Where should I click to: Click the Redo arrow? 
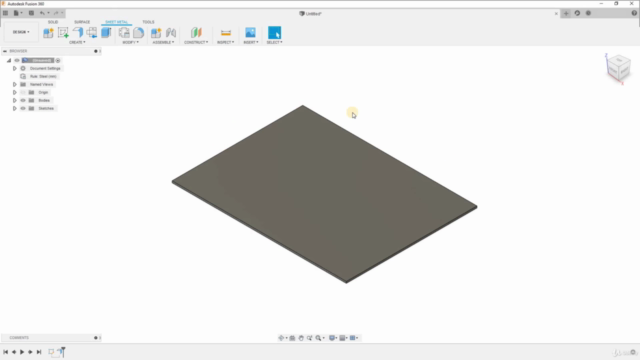coord(56,13)
